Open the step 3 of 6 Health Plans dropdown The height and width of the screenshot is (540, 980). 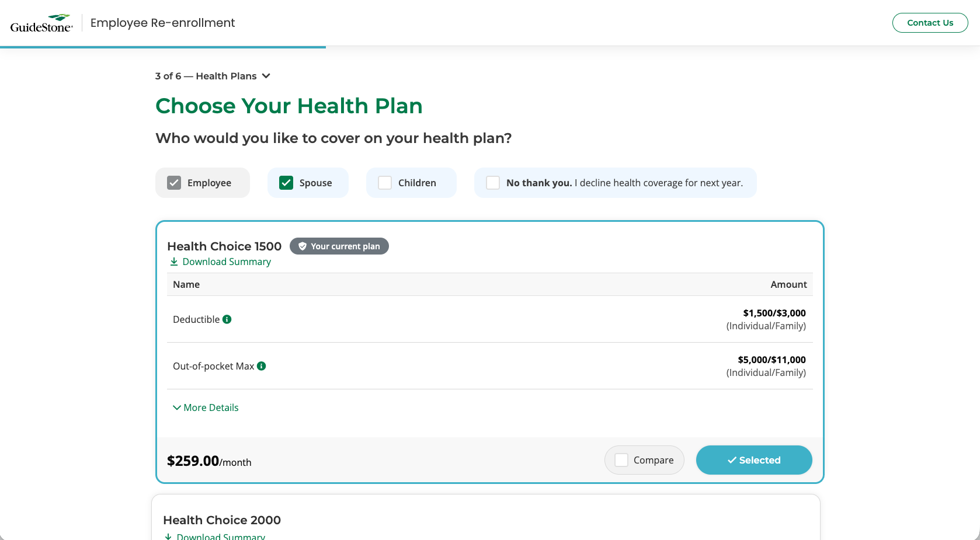[213, 76]
